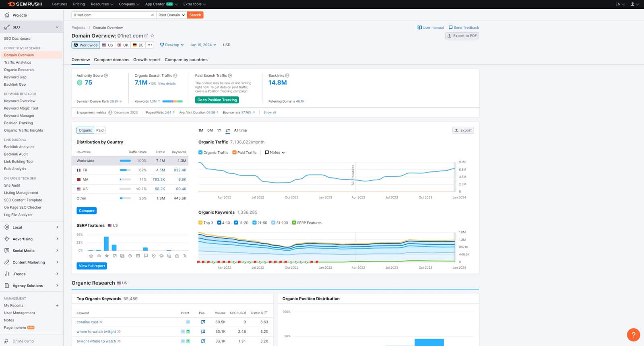644x346 pixels.
Task: Click the .Trends bar chart icon
Action: 7,274
